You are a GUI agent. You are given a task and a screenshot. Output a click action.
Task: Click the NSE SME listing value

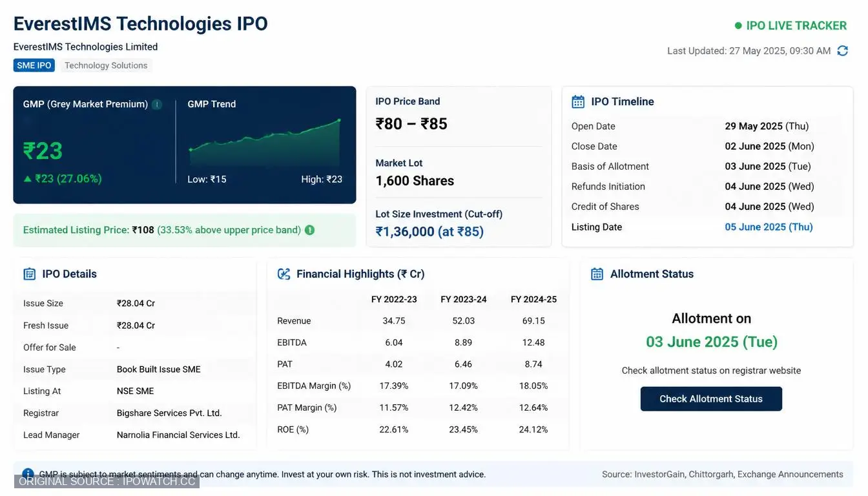(x=135, y=391)
